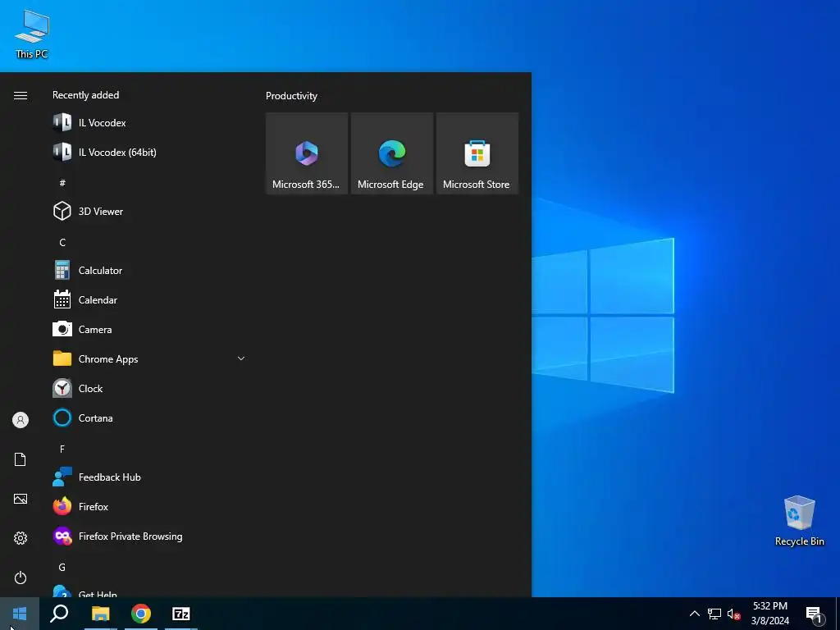Viewport: 840px width, 630px height.
Task: Open network status tray icon
Action: 714,614
